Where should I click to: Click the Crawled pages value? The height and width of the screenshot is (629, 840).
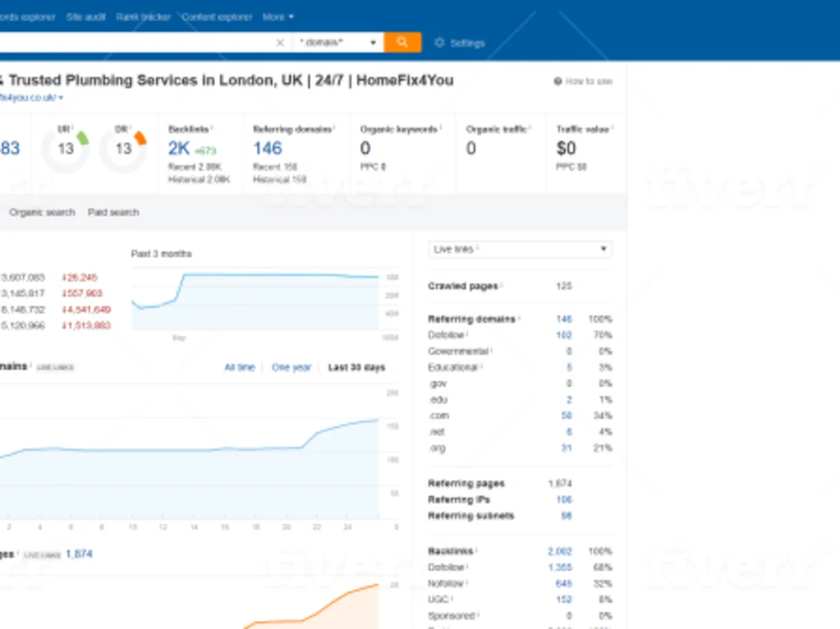coord(564,286)
